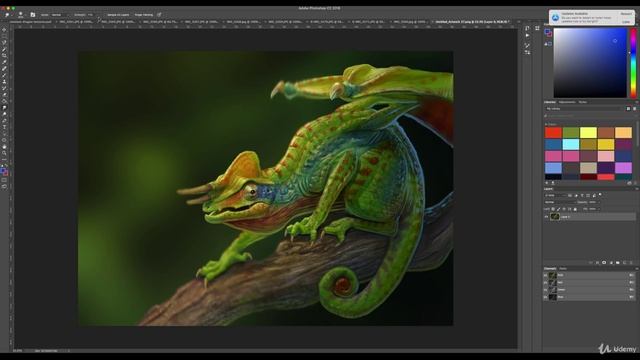Open the smudge Mode dropdown in options bar
The width and height of the screenshot is (640, 360).
[60, 15]
